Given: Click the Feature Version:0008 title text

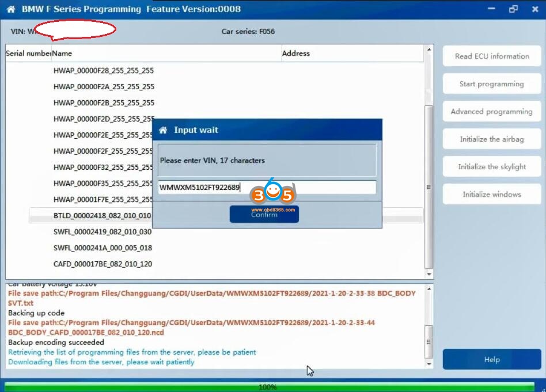Looking at the screenshot, I should click(194, 9).
